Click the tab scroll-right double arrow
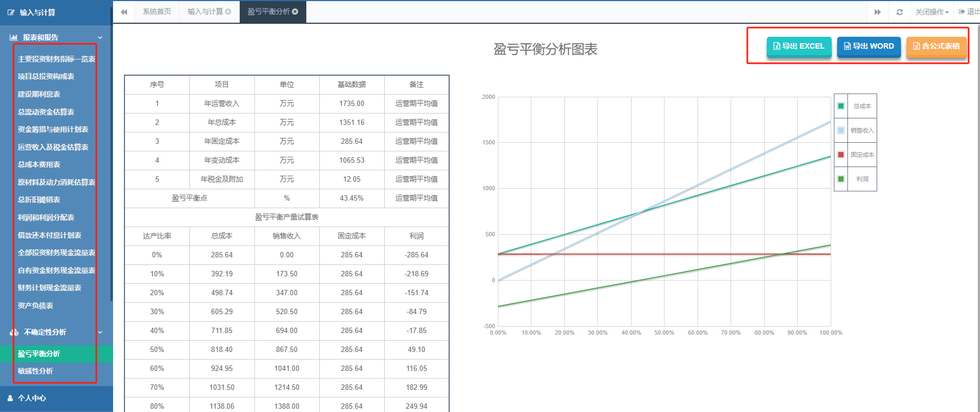980x412 pixels. click(878, 12)
